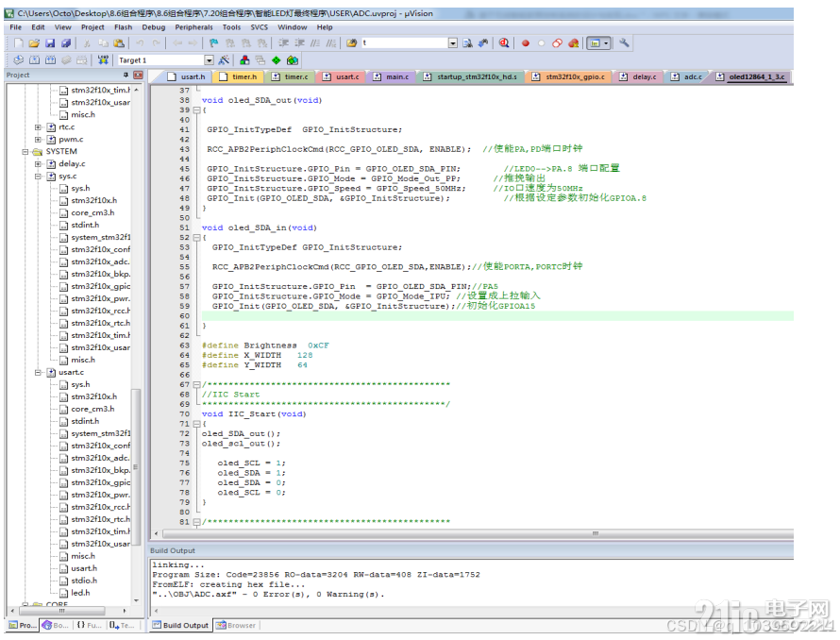
Task: Open the Peripherals menu
Action: (x=193, y=27)
